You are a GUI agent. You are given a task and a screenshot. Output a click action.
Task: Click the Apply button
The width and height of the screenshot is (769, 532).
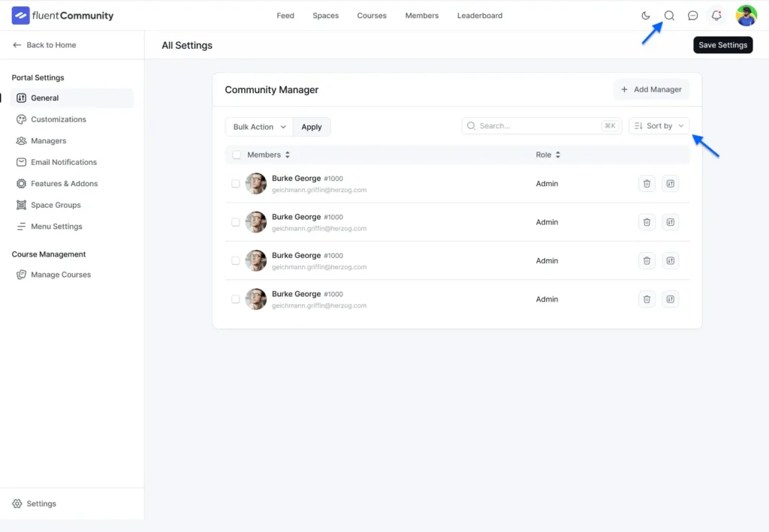[x=312, y=127]
